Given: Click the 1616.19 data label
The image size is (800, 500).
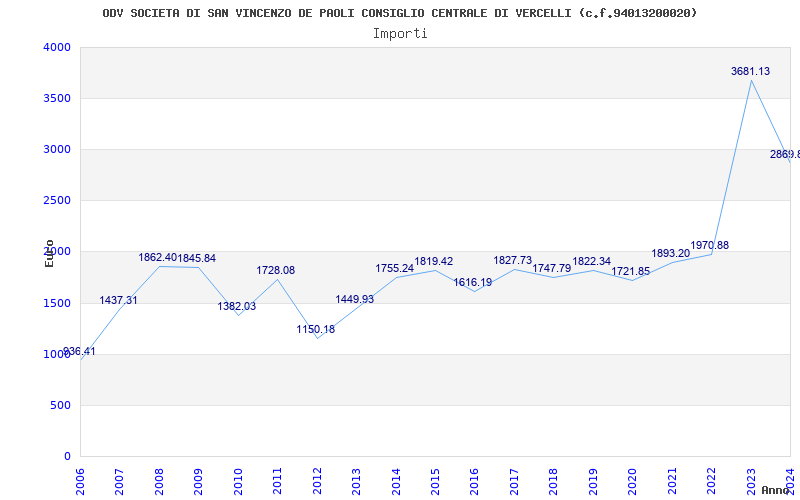Looking at the screenshot, I should tap(472, 282).
